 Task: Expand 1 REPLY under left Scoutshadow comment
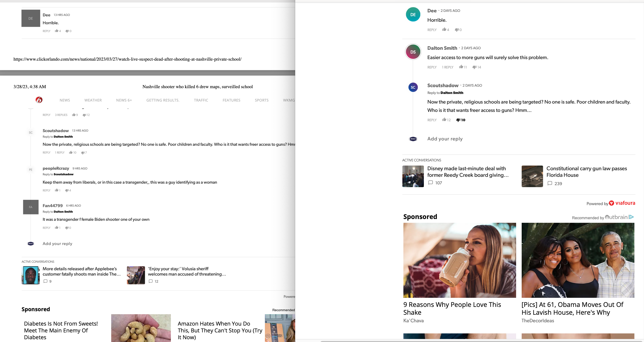tap(60, 153)
